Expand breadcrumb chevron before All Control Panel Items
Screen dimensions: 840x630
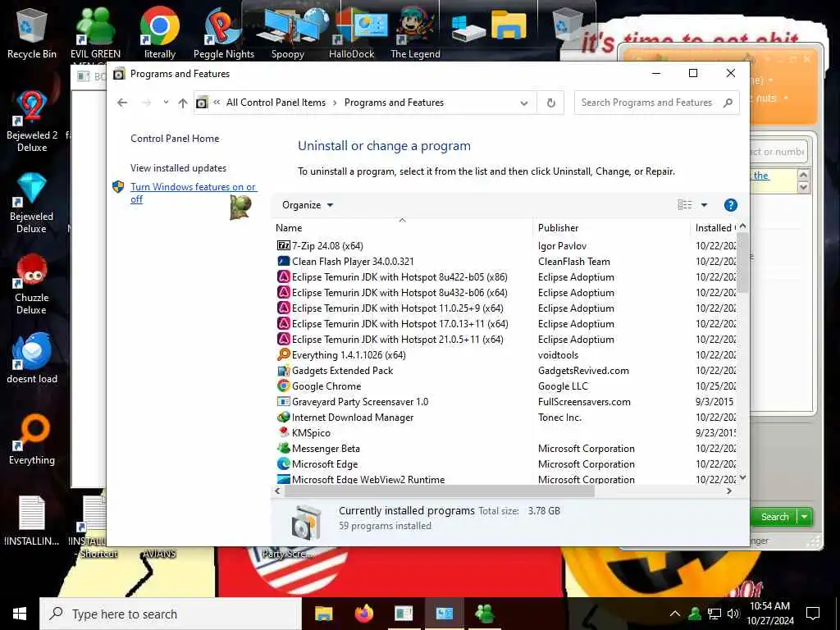coord(217,103)
